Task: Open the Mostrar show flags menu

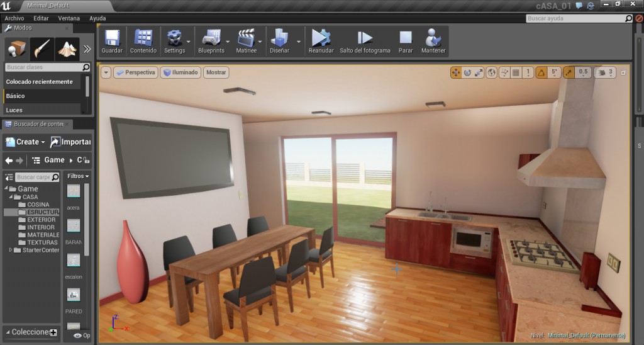Action: 216,72
